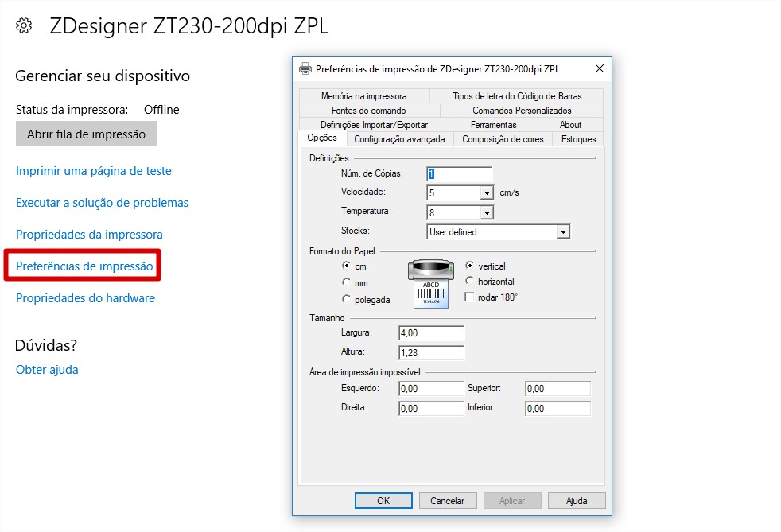This screenshot has width=781, height=532.
Task: Open Configuração avançada tab
Action: [399, 139]
